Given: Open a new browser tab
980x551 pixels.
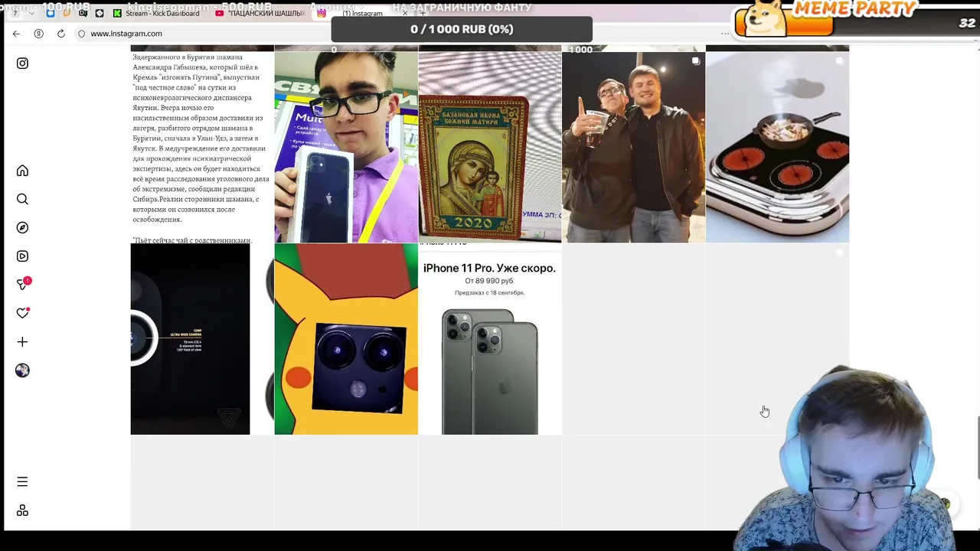Looking at the screenshot, I should click(423, 14).
